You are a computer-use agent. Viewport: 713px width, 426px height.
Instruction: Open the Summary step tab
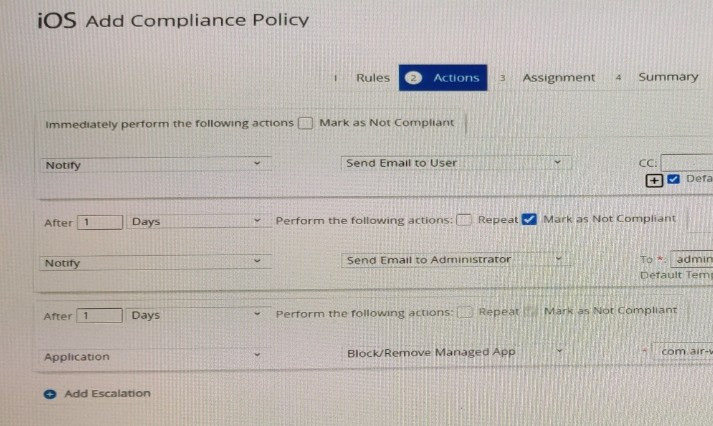[668, 77]
